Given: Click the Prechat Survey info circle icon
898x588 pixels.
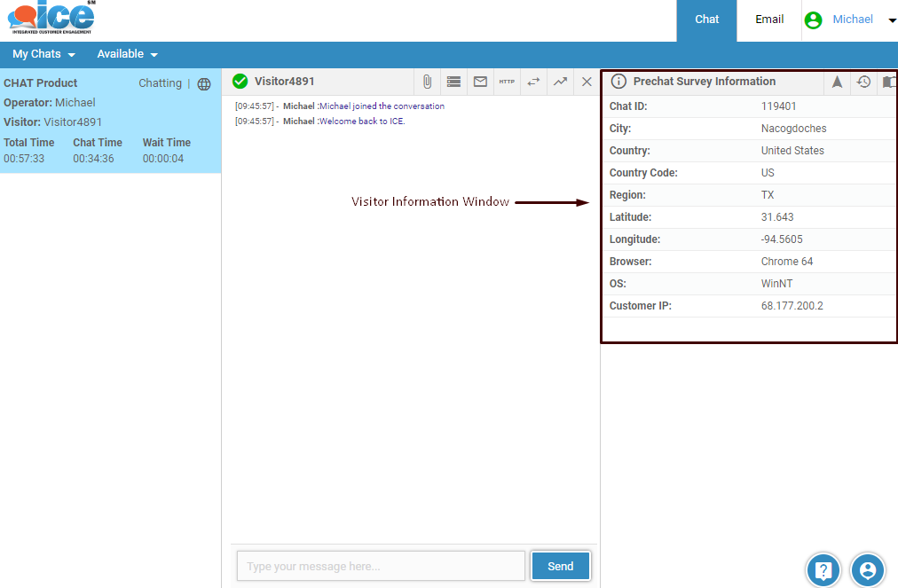Looking at the screenshot, I should (619, 82).
